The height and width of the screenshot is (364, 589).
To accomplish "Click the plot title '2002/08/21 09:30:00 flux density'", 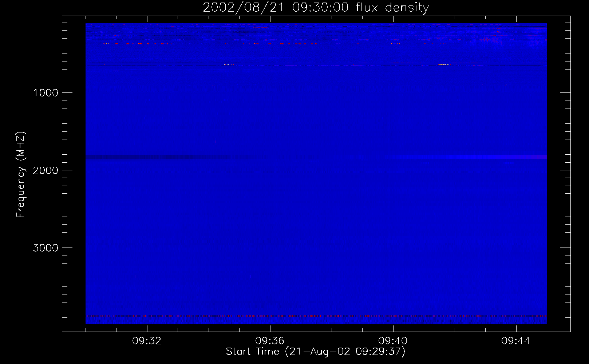I will point(316,8).
